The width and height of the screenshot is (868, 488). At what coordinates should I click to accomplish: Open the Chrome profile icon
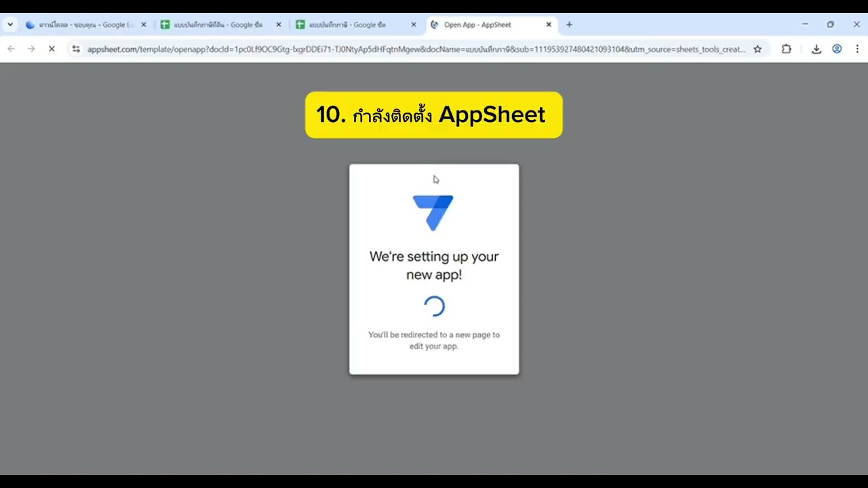837,49
